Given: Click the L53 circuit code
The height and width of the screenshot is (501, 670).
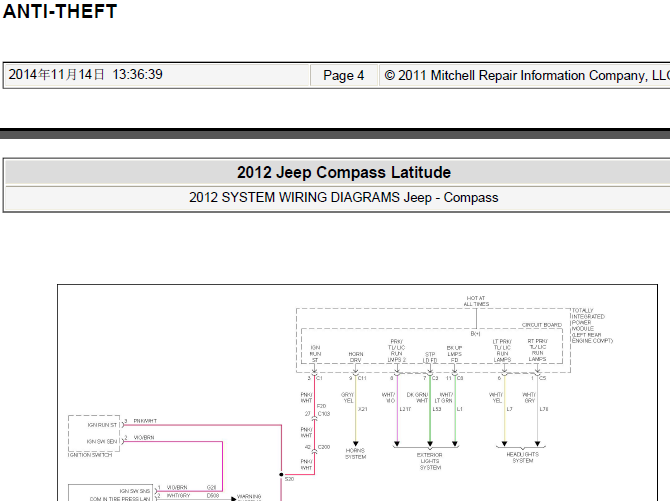Looking at the screenshot, I should (436, 409).
